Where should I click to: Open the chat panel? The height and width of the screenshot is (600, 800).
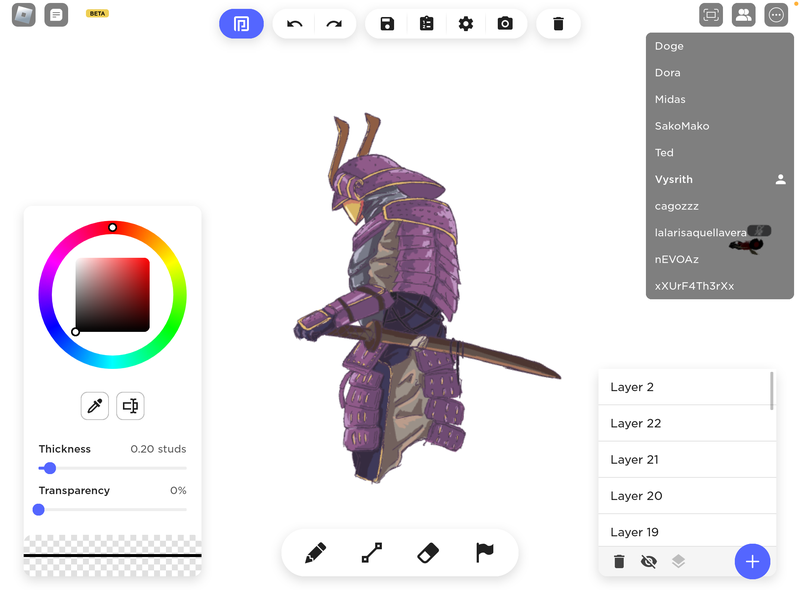pyautogui.click(x=56, y=15)
